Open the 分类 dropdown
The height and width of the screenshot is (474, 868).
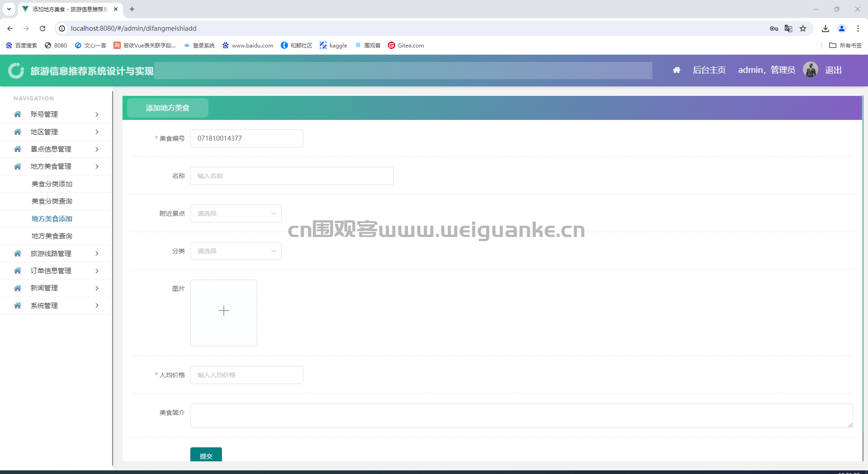pyautogui.click(x=236, y=251)
